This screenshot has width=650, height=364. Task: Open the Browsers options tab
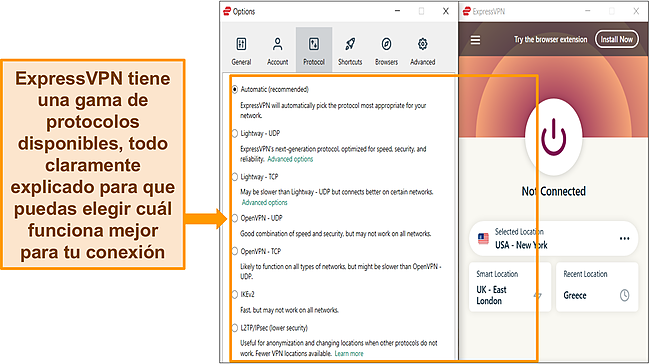click(x=386, y=51)
